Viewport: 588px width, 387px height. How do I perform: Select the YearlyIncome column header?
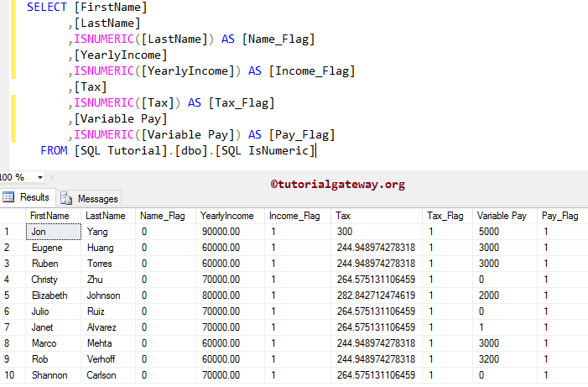(230, 216)
